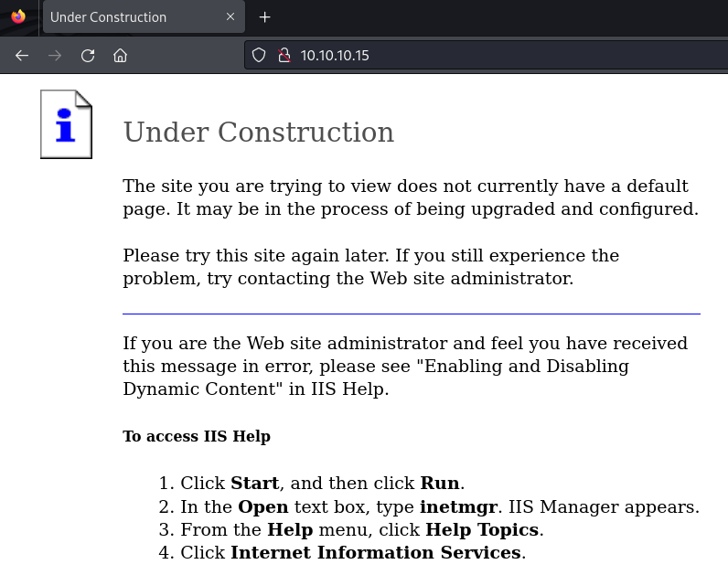Open tracking protection shield icon
728x575 pixels.
[259, 55]
